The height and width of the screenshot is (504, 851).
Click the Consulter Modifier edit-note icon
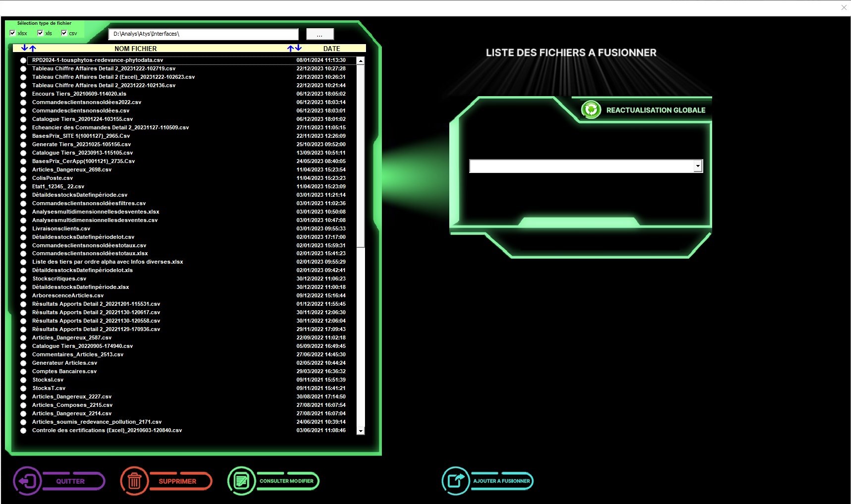click(242, 481)
